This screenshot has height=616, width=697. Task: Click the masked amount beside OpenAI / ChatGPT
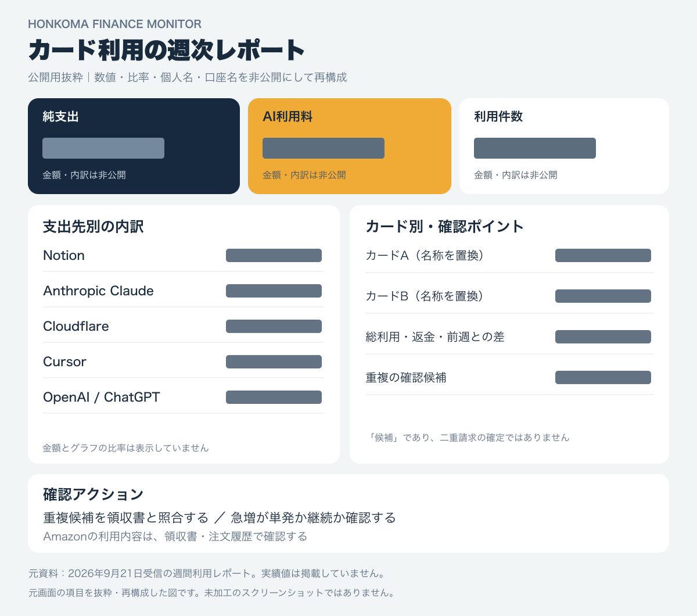tap(274, 397)
